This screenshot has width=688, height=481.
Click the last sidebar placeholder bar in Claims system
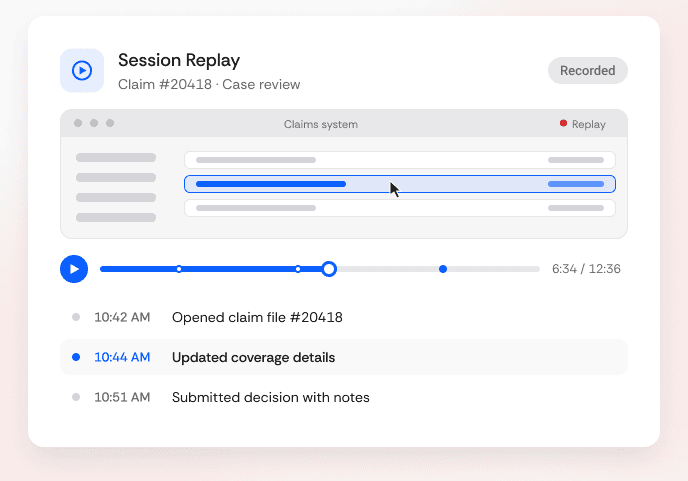(116, 217)
